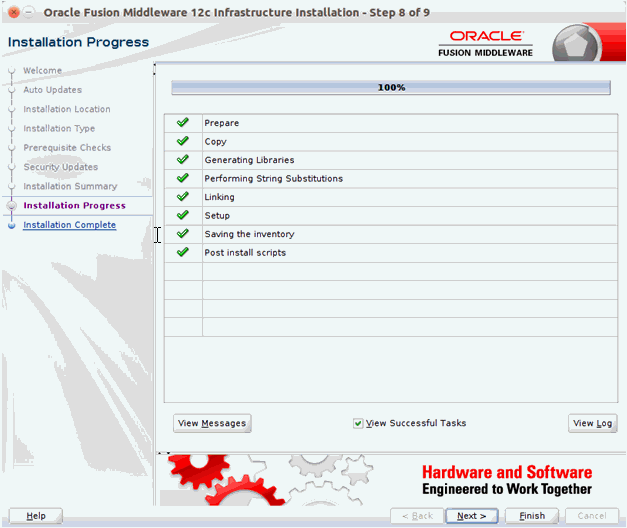Select the Setup task row text
The image size is (627, 528).
[x=217, y=216]
